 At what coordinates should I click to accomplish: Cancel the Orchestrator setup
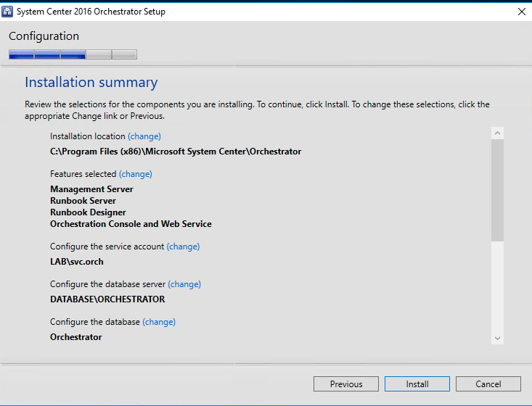coord(488,384)
